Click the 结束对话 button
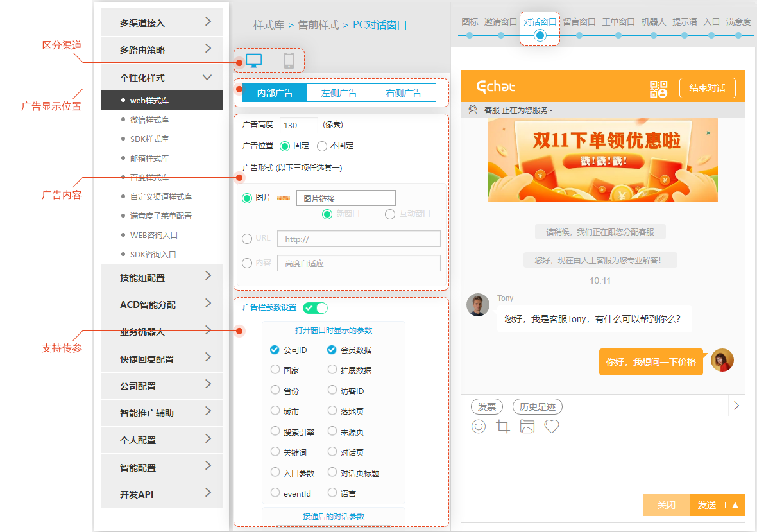Image resolution: width=757 pixels, height=532 pixels. coord(707,88)
